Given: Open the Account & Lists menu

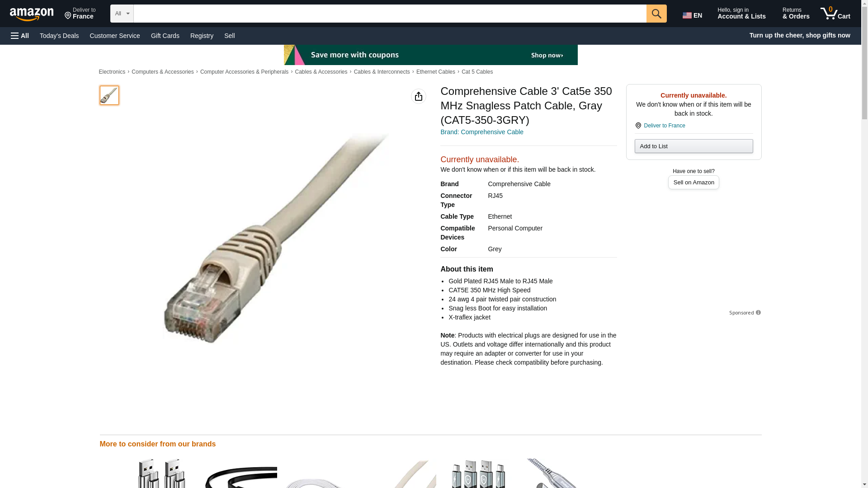Looking at the screenshot, I should pyautogui.click(x=741, y=13).
